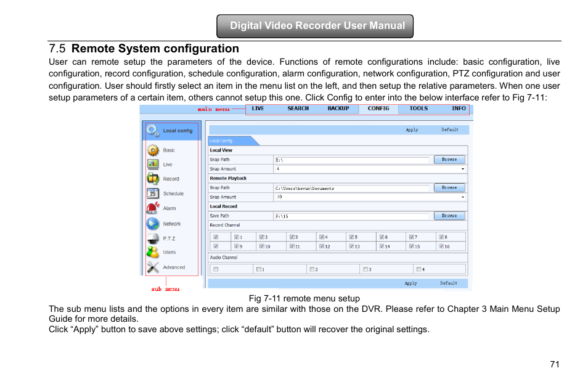Uncheck record channel 10
Screen dimensions: 588x392
coord(261,246)
